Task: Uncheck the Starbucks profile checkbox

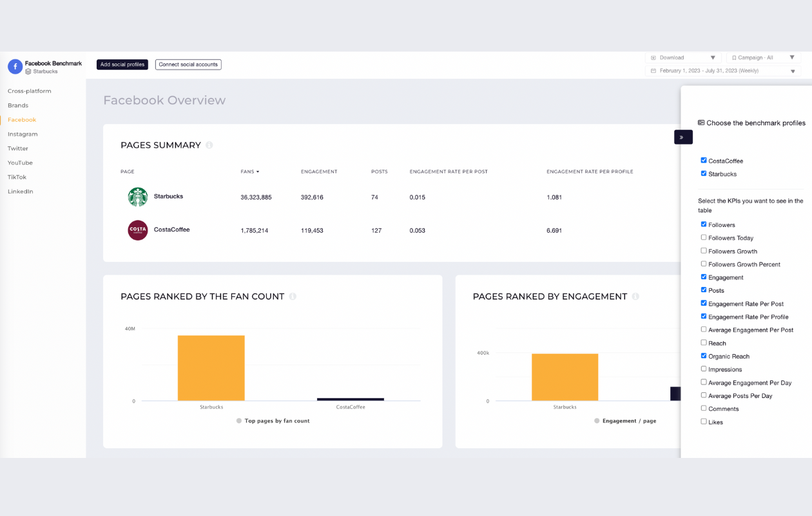Action: coord(704,174)
